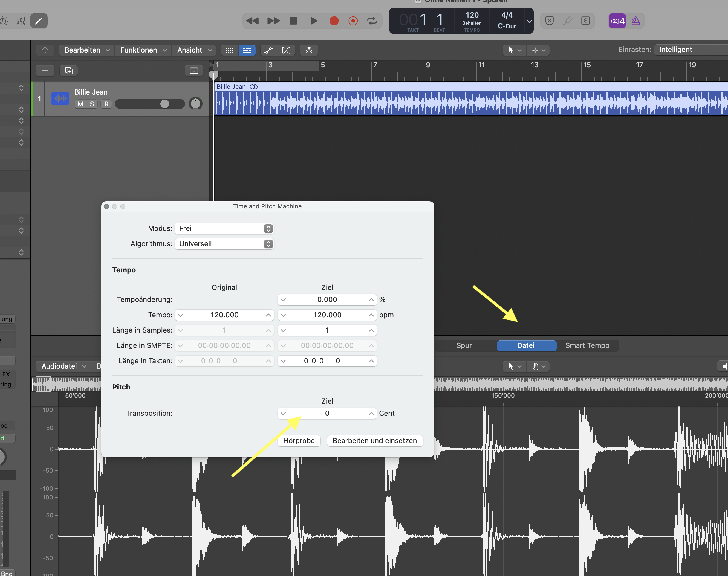Click the red Record button
The width and height of the screenshot is (728, 576).
click(x=334, y=21)
